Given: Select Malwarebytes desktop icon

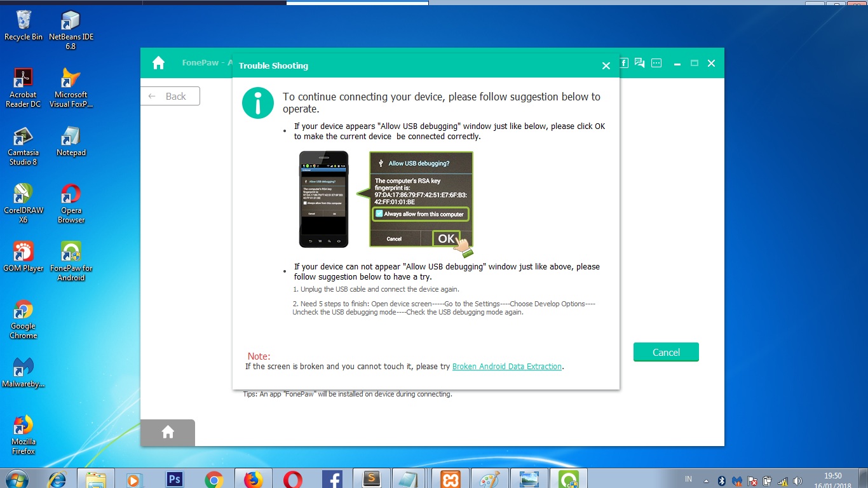Looking at the screenshot, I should pos(24,373).
